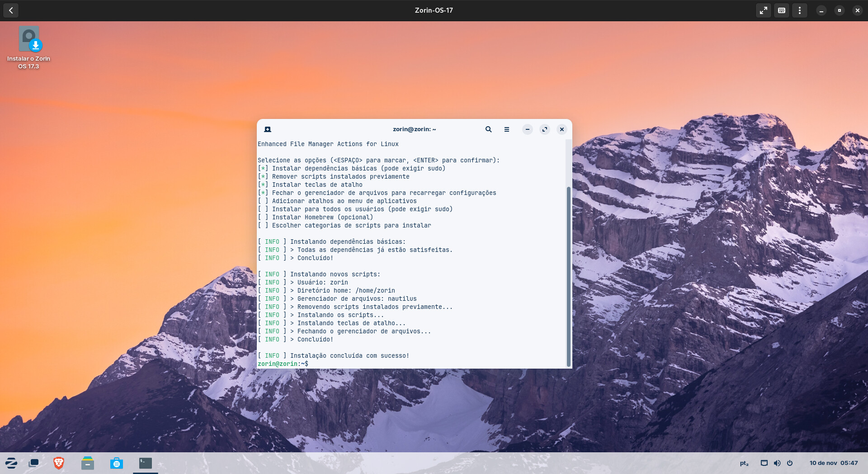Viewport: 868px width, 474px height.
Task: Expand the pt keyboard layout selector
Action: [x=744, y=463]
